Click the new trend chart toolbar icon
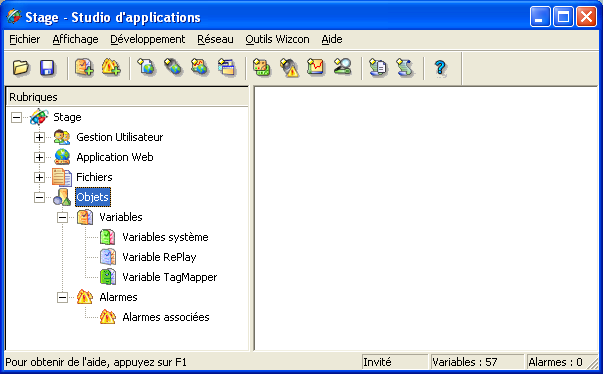 click(x=316, y=67)
